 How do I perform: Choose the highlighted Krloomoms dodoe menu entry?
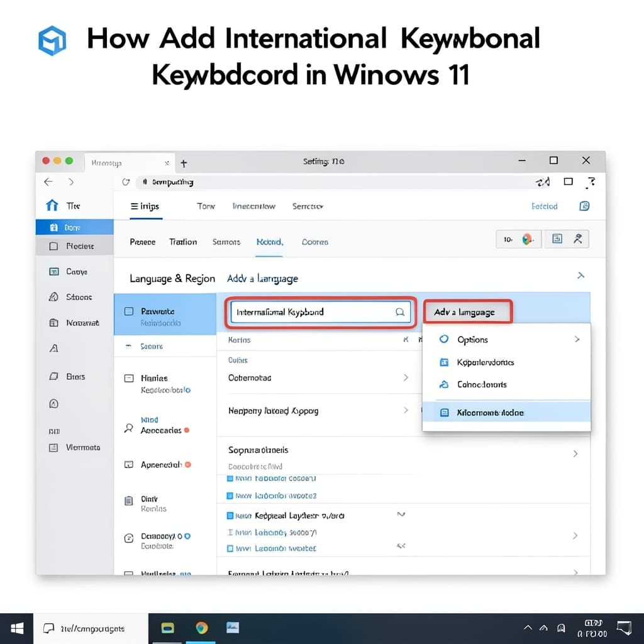(506, 413)
